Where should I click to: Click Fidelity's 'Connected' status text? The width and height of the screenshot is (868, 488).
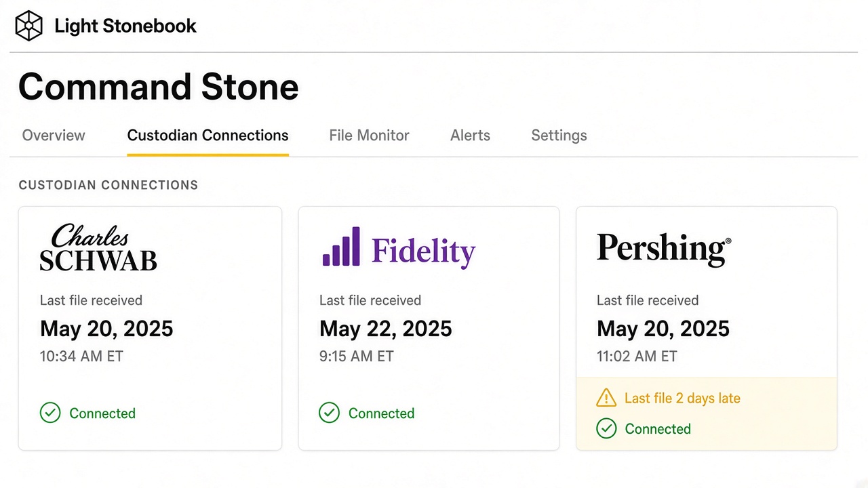381,413
